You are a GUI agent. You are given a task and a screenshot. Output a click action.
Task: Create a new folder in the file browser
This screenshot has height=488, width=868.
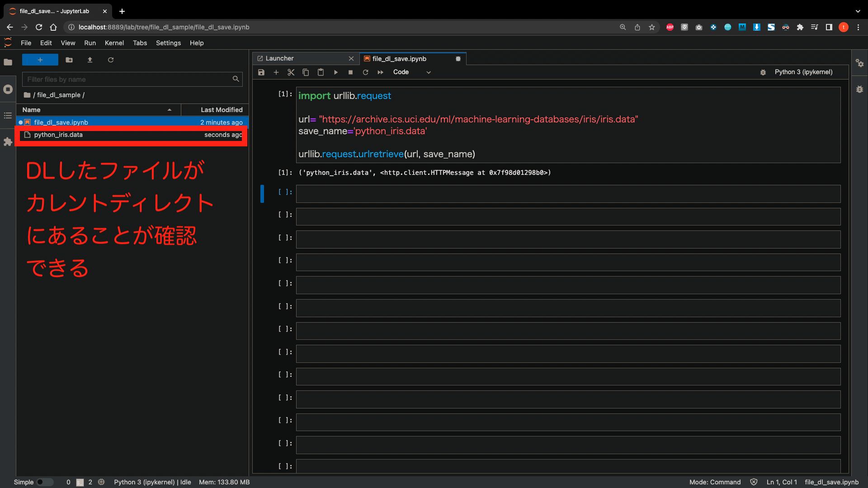69,60
